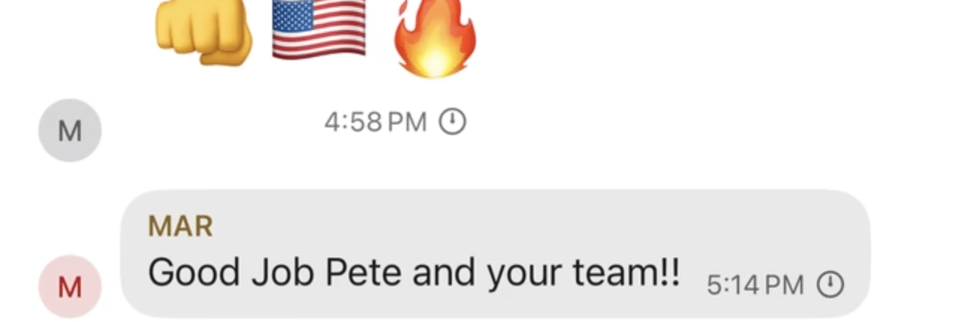Select the 5:14 PM timestamp
This screenshot has width=980, height=322.
point(756,285)
